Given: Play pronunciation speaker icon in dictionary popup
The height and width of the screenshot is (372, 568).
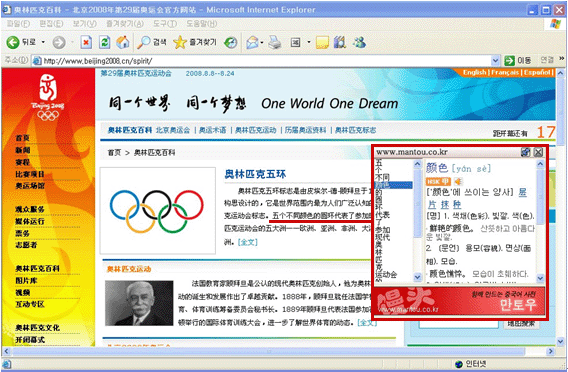Looking at the screenshot, I should (x=458, y=181).
